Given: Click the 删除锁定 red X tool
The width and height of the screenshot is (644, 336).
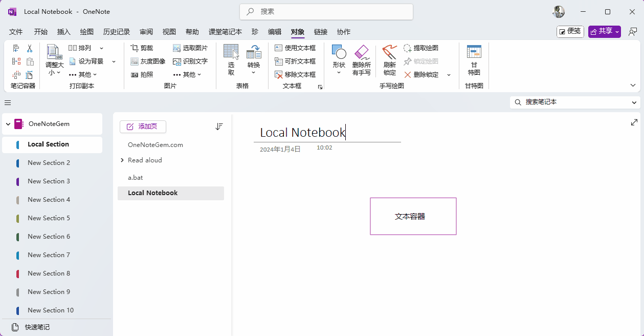Looking at the screenshot, I should (421, 75).
